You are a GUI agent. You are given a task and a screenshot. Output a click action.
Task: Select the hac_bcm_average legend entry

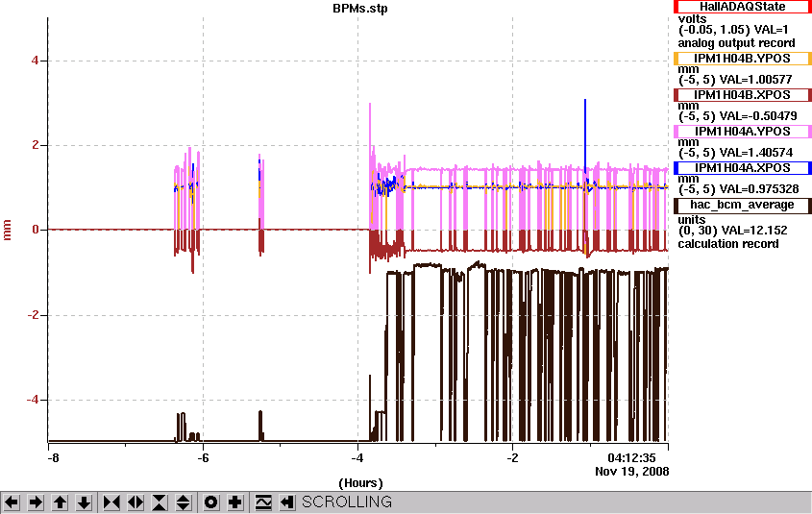pyautogui.click(x=742, y=205)
